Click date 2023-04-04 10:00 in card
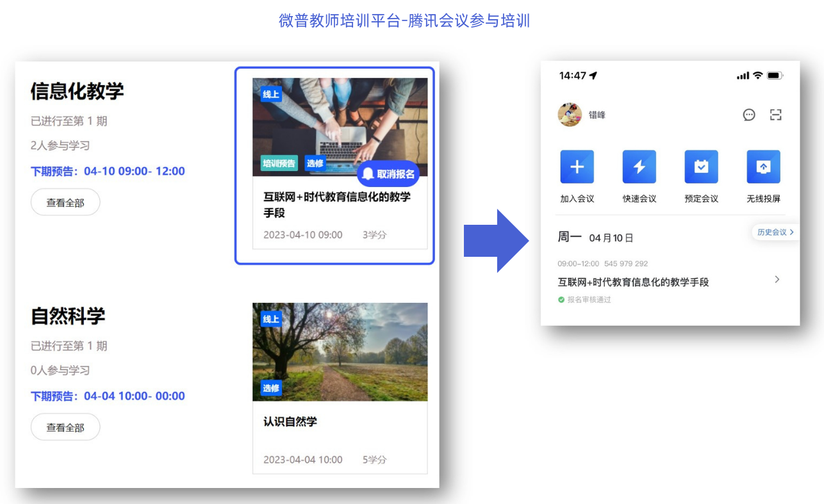The image size is (824, 504). pyautogui.click(x=302, y=460)
